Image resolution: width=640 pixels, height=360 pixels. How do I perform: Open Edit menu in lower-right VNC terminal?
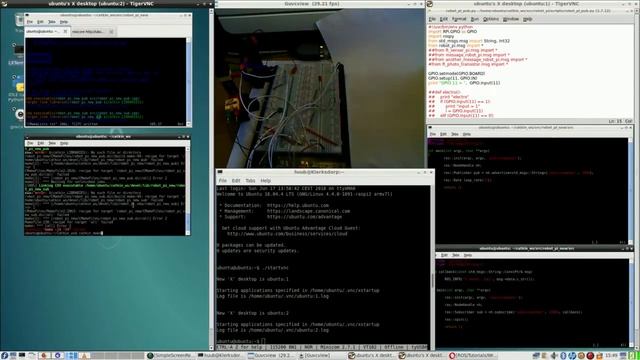(444, 255)
